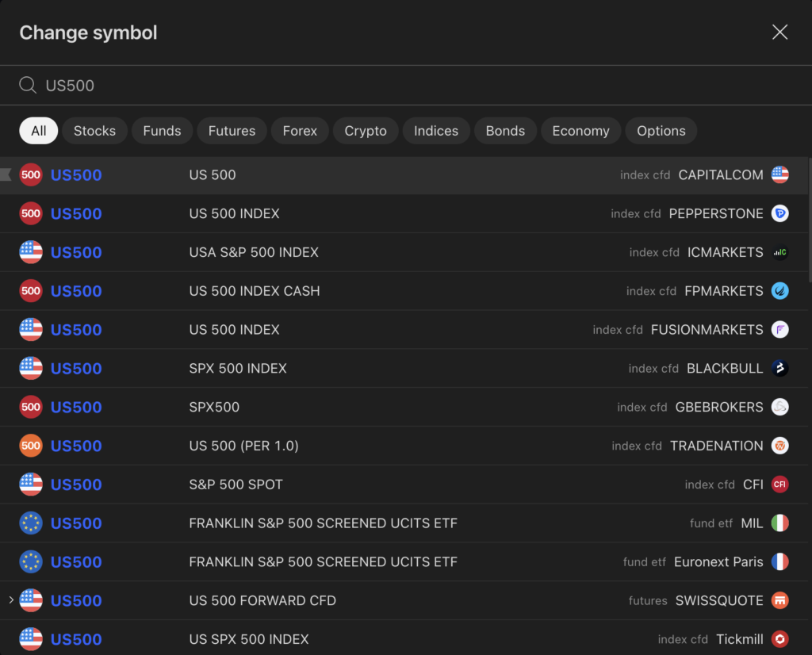812x655 pixels.
Task: Click the GBEBROKERS broker logo
Action: pyautogui.click(x=779, y=407)
